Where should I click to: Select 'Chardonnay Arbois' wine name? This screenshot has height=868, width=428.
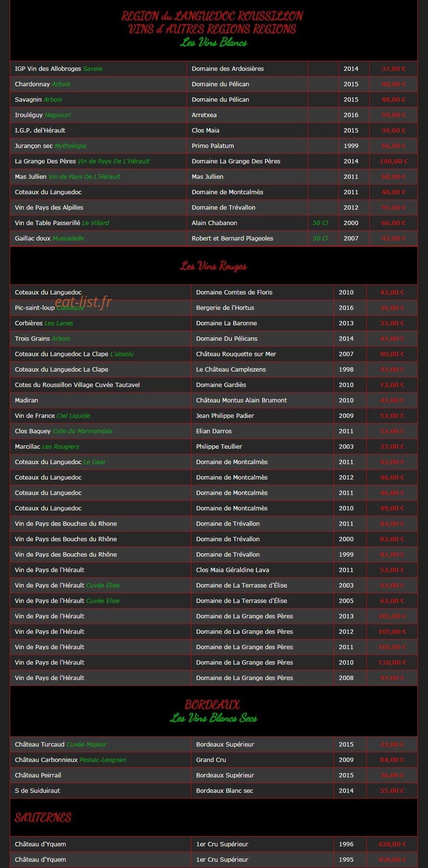pos(42,84)
